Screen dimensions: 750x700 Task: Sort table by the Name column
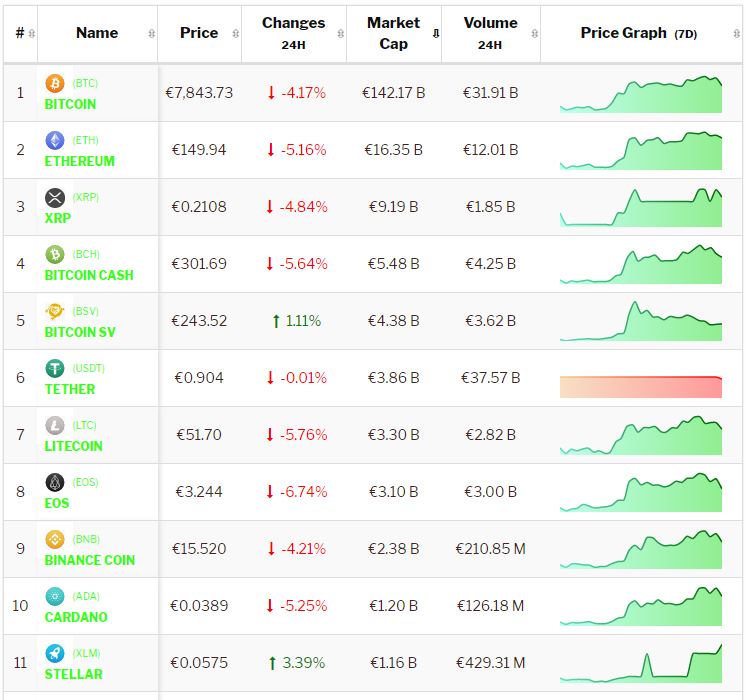[97, 33]
